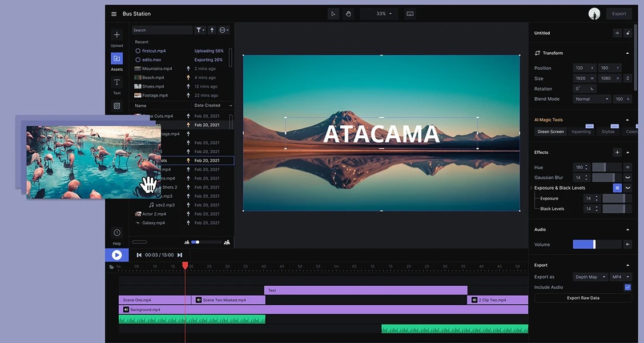Click the upload arrow icon next to filter
This screenshot has height=343, width=644.
pos(212,30)
